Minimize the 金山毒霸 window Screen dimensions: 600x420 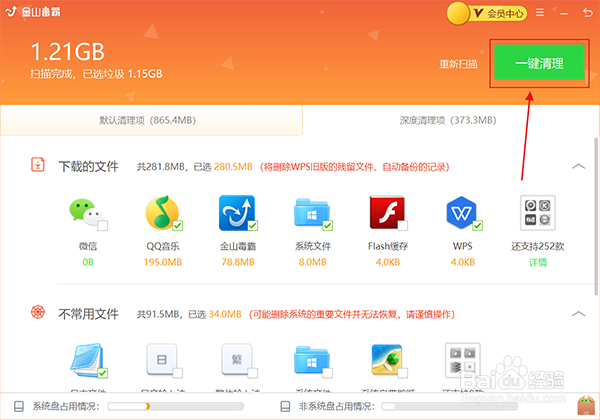click(x=564, y=14)
